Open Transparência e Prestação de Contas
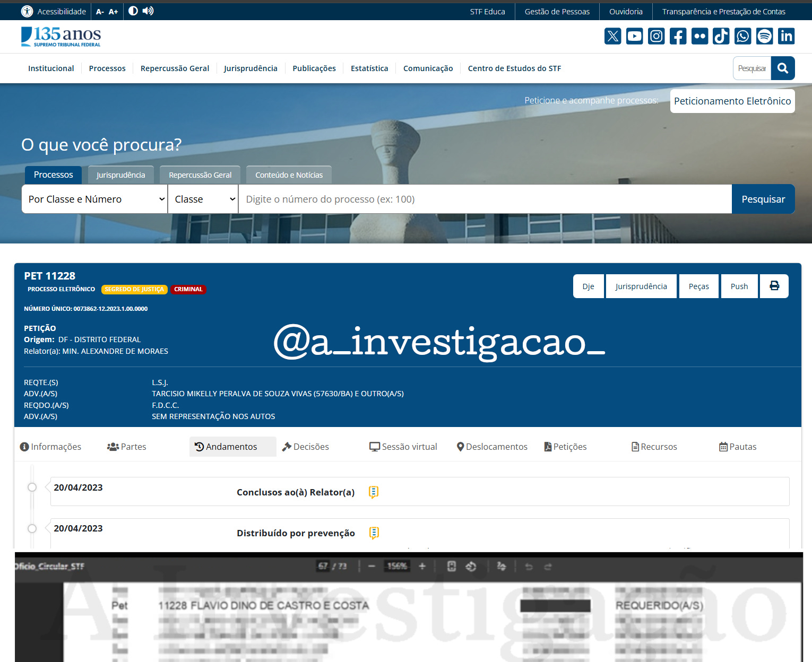812x662 pixels. [x=724, y=12]
